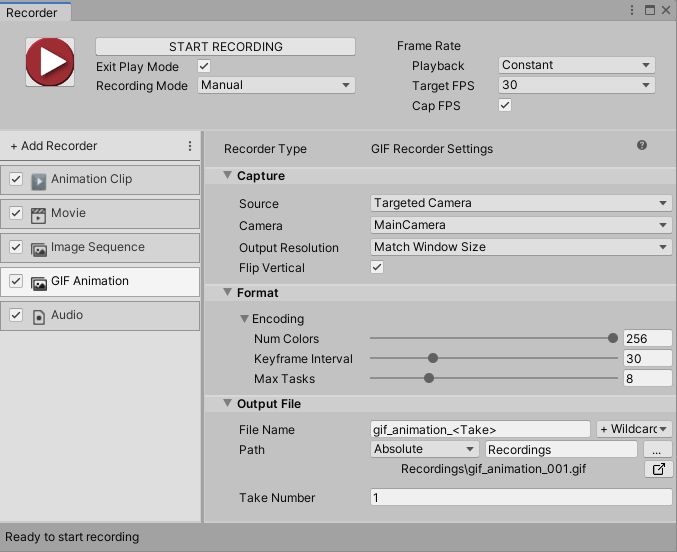677x552 pixels.
Task: Collapse the Capture section
Action: 227,175
